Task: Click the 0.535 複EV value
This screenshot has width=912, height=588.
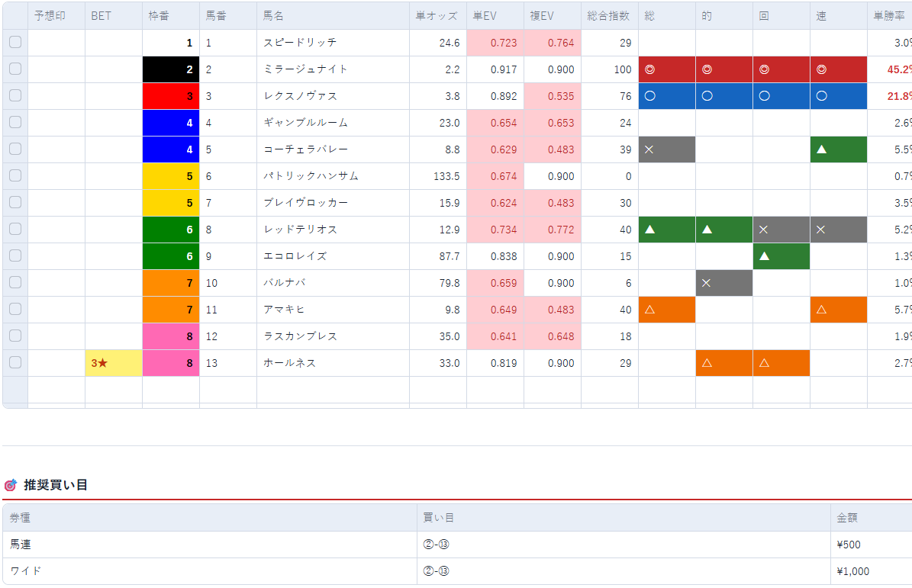Action: [561, 96]
